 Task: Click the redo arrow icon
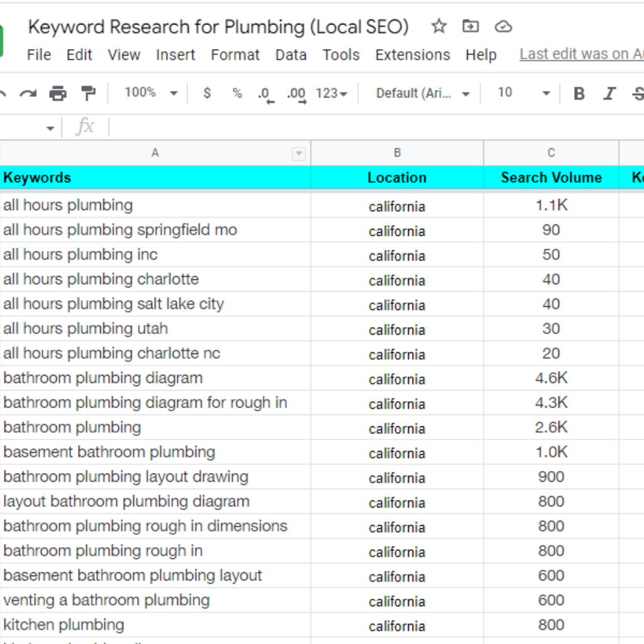(28, 94)
